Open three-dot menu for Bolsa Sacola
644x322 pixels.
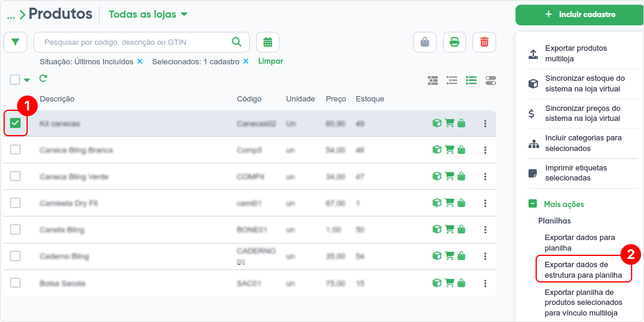[485, 283]
